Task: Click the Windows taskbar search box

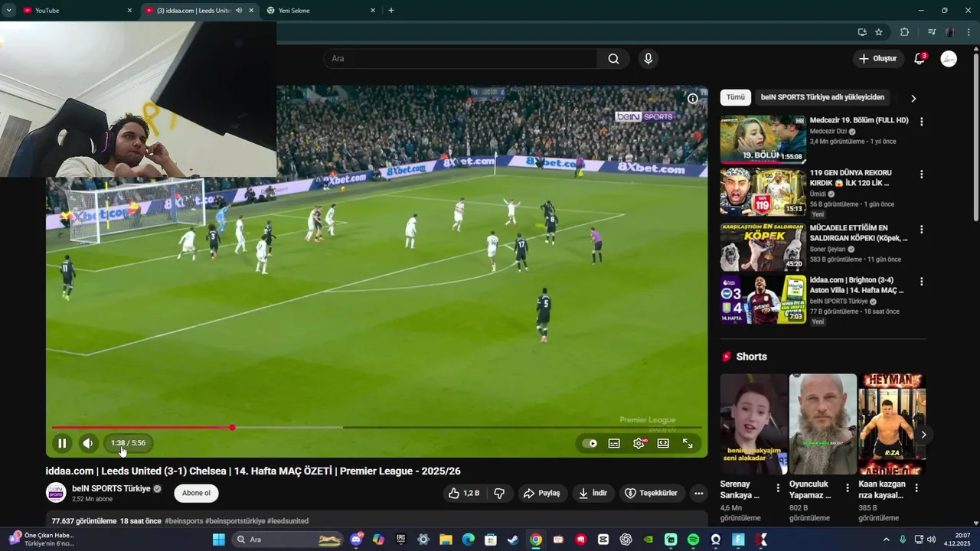Action: pyautogui.click(x=287, y=540)
